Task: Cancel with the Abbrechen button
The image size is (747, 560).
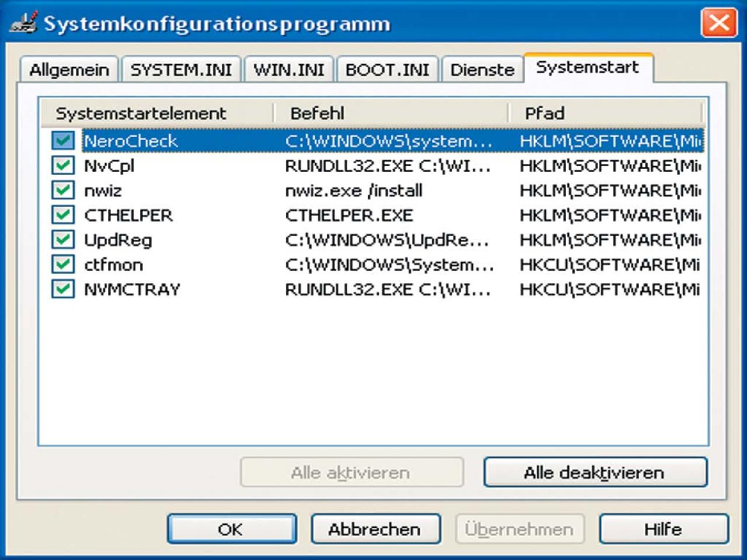Action: tap(375, 529)
